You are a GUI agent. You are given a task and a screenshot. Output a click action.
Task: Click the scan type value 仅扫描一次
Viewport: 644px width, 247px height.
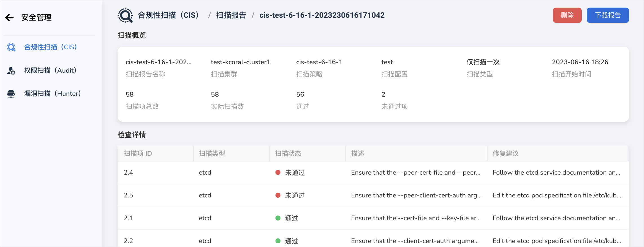(483, 62)
